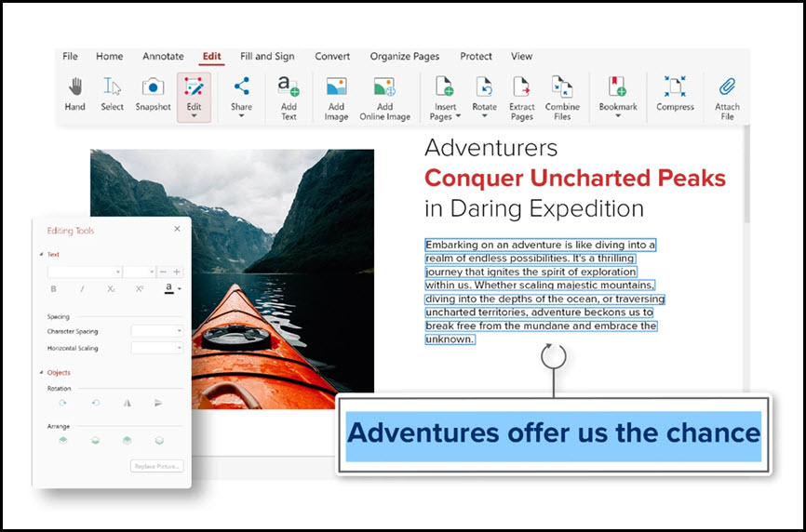Image resolution: width=806 pixels, height=532 pixels.
Task: Click highlighted 'Adventures offer us the chance' text
Action: click(x=554, y=433)
